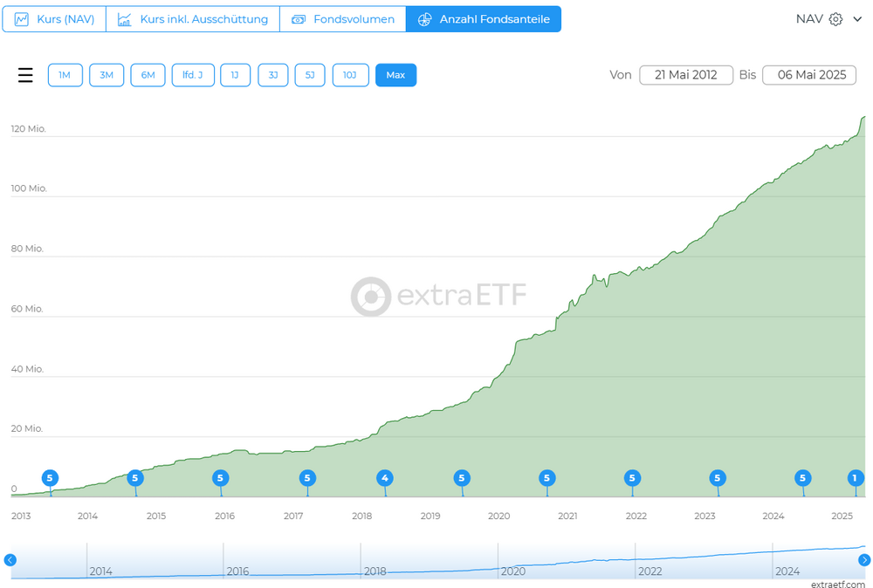Click the Von start date field
Viewport: 873px width, 588px height.
tap(685, 75)
